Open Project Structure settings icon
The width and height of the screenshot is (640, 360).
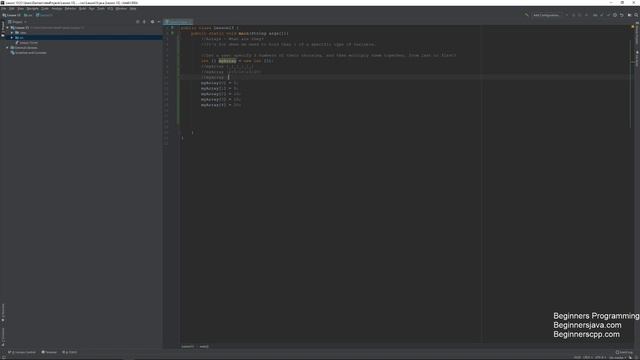[x=629, y=15]
